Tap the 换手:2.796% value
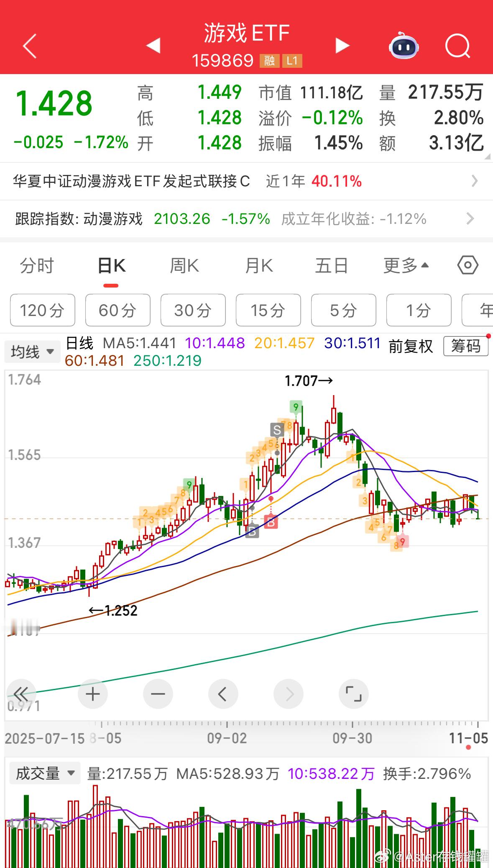The width and height of the screenshot is (493, 868). (427, 773)
